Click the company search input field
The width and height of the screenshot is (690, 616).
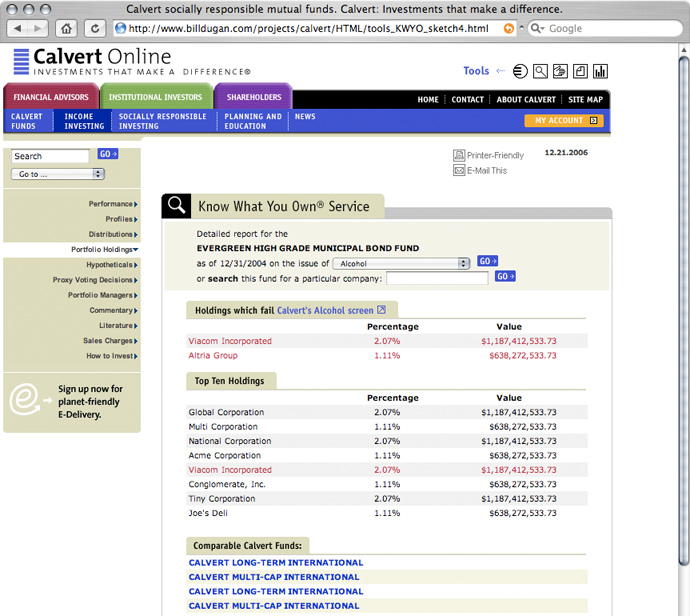point(437,278)
